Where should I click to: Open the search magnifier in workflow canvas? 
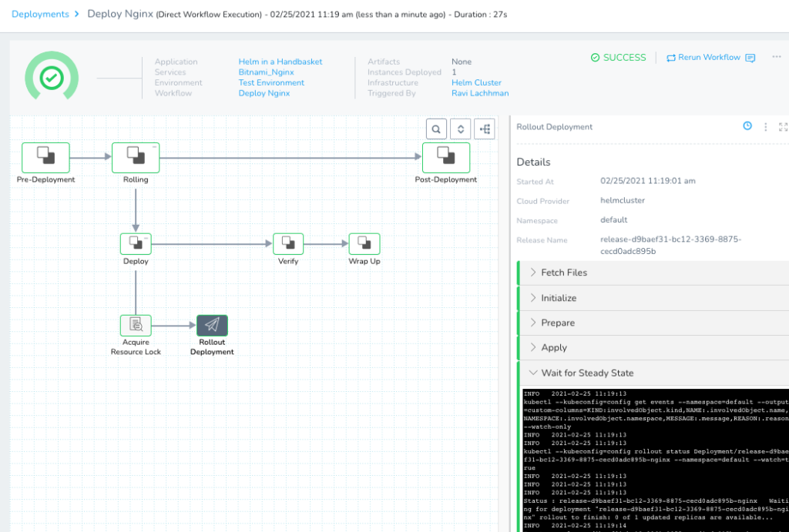click(436, 129)
